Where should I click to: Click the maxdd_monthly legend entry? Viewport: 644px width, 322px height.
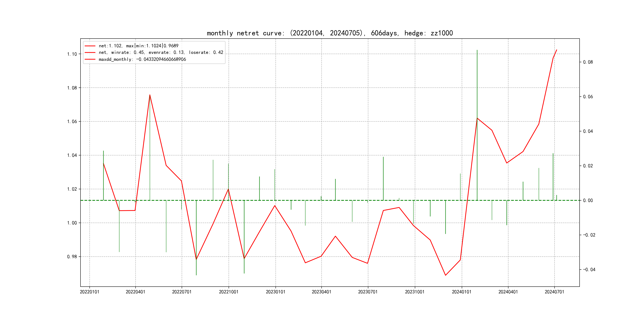tap(142, 59)
